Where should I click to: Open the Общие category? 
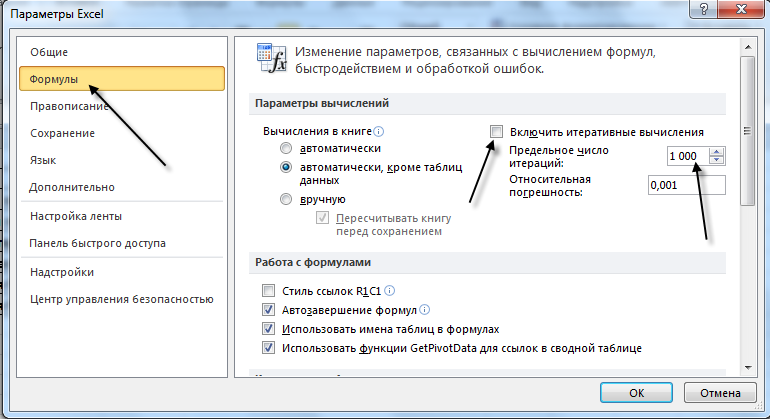(49, 52)
